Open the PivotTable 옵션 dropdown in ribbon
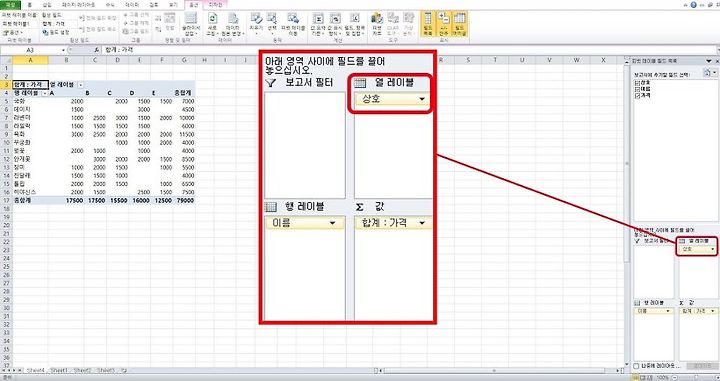This screenshot has height=381, width=720. pyautogui.click(x=12, y=33)
